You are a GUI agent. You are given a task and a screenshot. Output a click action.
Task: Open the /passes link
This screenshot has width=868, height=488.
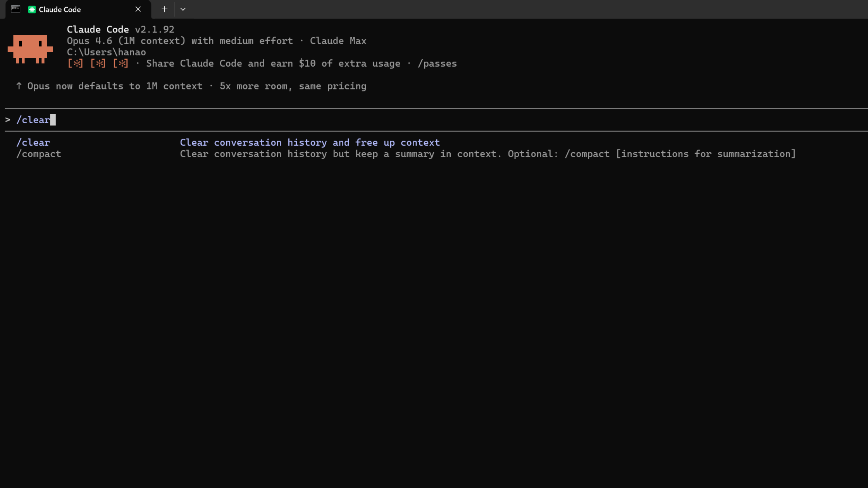click(437, 63)
